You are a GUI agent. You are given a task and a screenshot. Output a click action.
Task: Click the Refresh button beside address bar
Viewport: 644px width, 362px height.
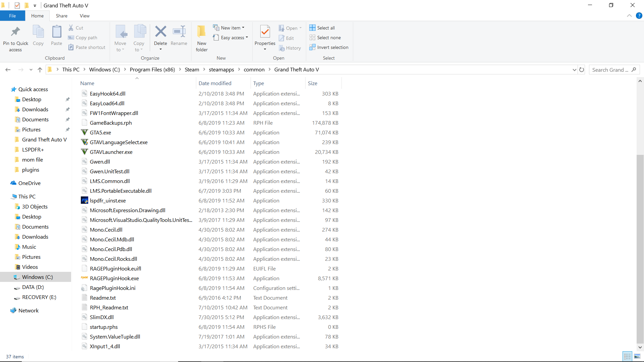tap(582, 70)
